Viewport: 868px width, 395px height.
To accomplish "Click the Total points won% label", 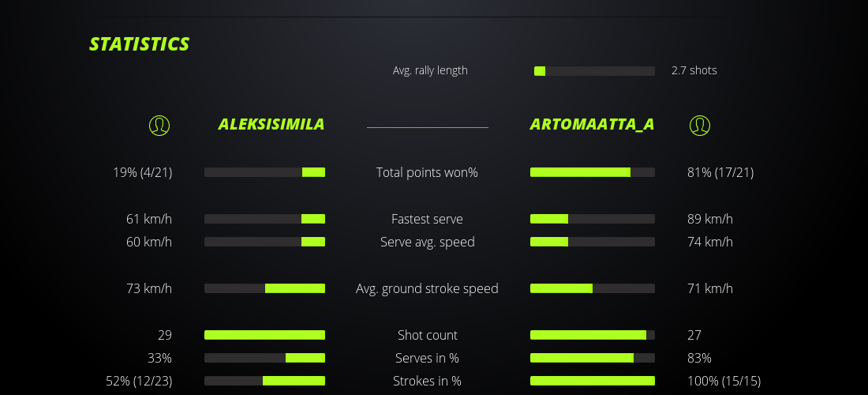I will click(x=427, y=172).
